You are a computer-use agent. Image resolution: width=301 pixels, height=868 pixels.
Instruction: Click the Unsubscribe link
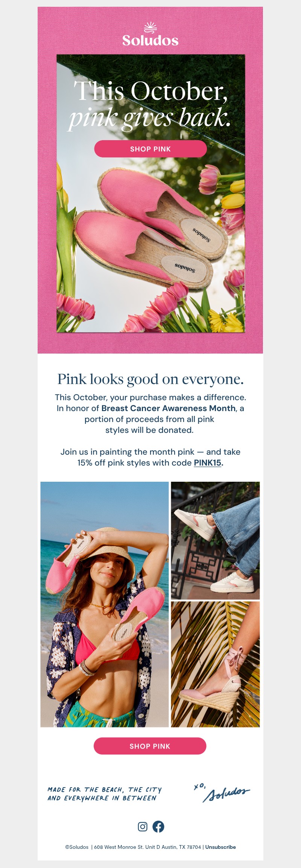pos(220,847)
